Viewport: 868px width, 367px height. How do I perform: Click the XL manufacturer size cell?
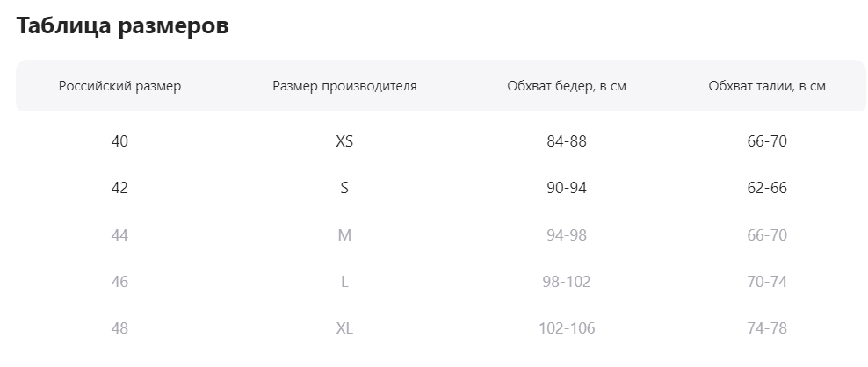[x=344, y=328]
